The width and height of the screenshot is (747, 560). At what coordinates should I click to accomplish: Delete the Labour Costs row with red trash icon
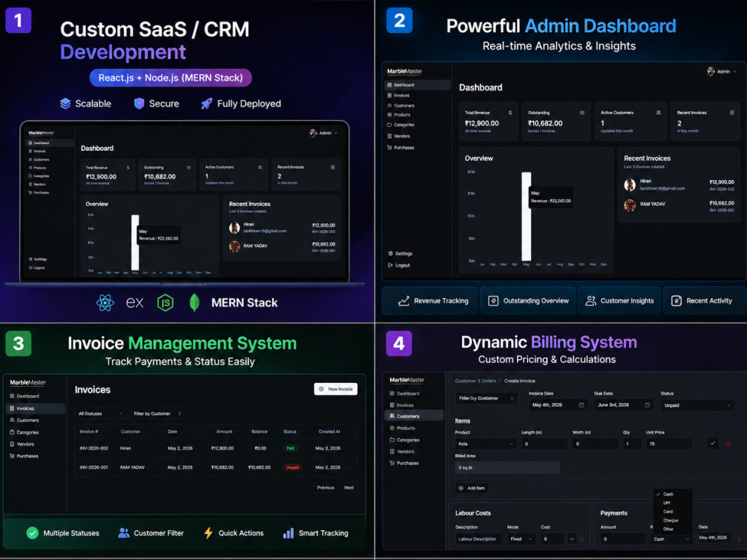[582, 539]
